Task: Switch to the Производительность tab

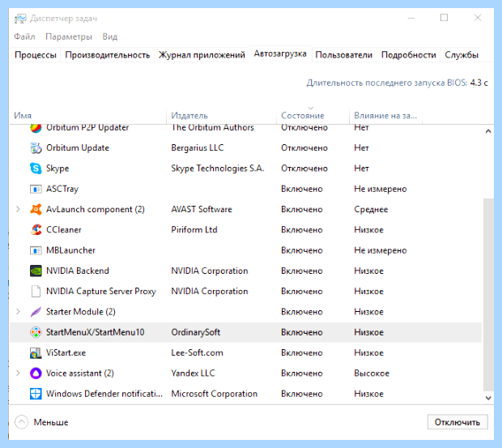Action: [x=108, y=55]
